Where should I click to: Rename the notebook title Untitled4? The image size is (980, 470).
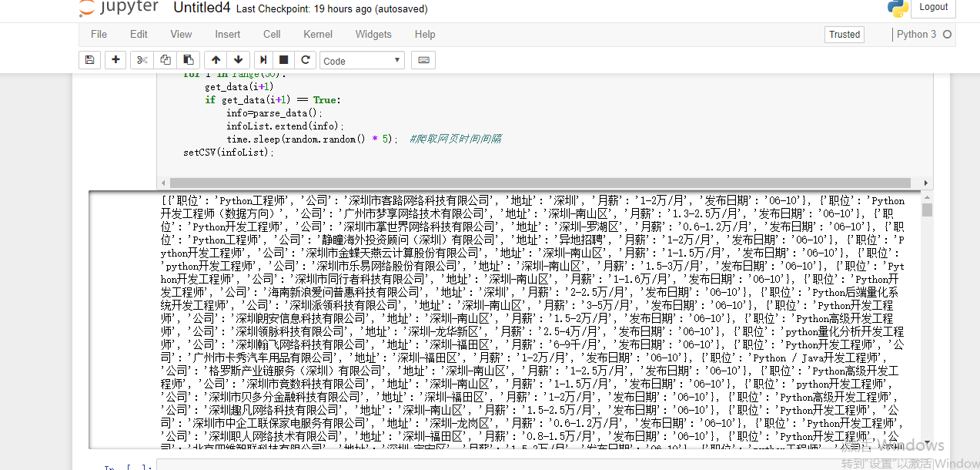pos(202,8)
